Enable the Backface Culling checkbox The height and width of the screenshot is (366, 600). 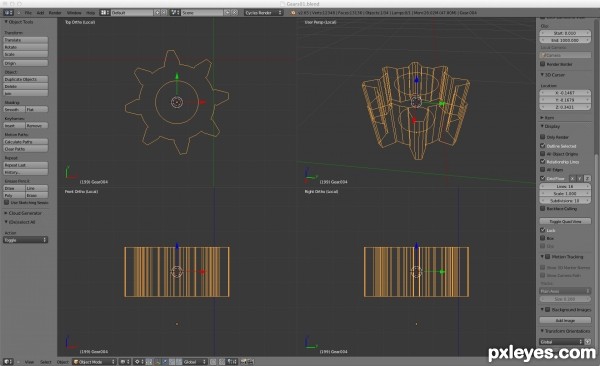pyautogui.click(x=543, y=208)
